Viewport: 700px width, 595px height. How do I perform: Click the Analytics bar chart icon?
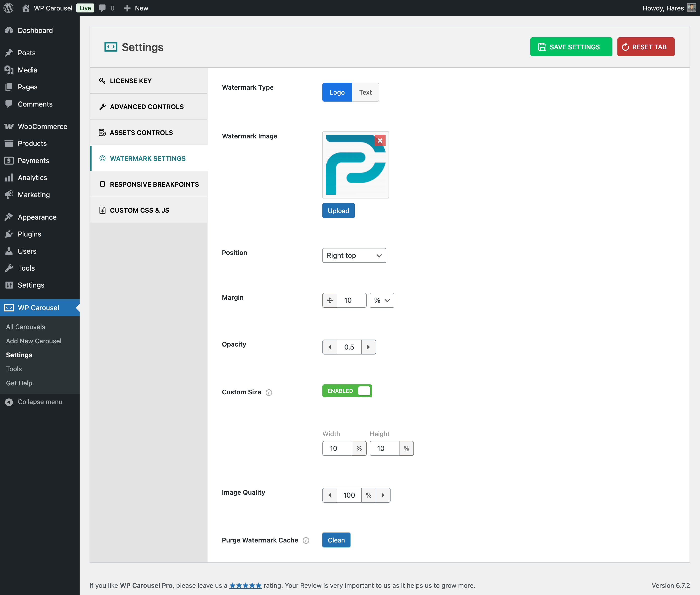tap(9, 178)
